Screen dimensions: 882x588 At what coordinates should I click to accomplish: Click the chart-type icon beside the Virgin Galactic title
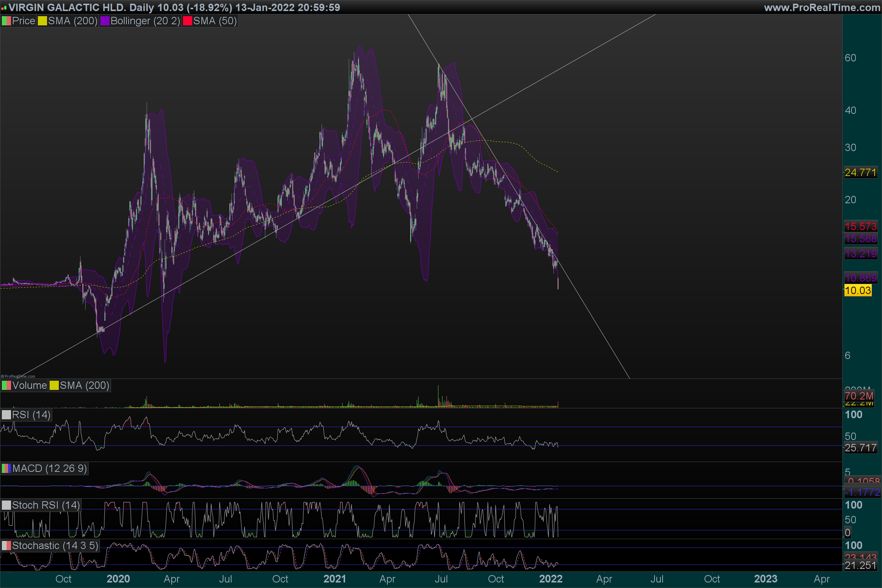coord(4,7)
